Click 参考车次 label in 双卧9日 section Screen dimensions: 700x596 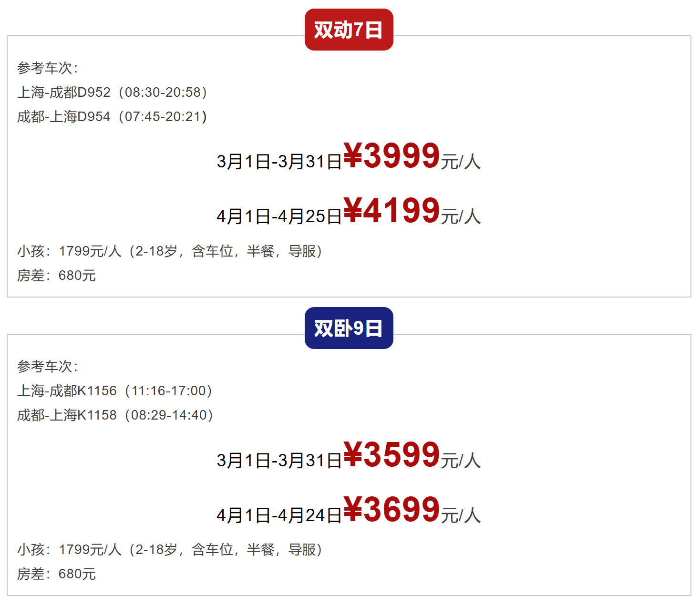[x=47, y=366]
